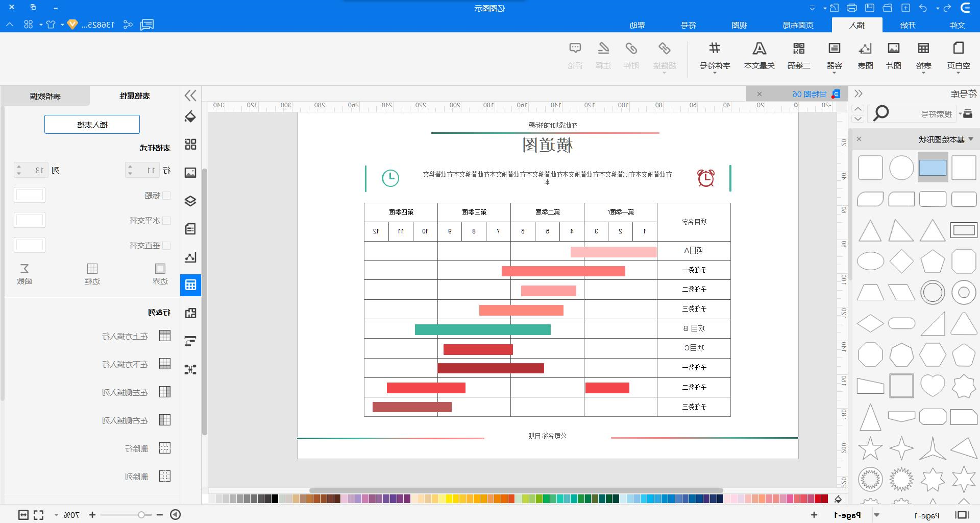Collapse the ribbon with the caret arrow
Viewport: 980px width, 523px height.
click(10, 25)
